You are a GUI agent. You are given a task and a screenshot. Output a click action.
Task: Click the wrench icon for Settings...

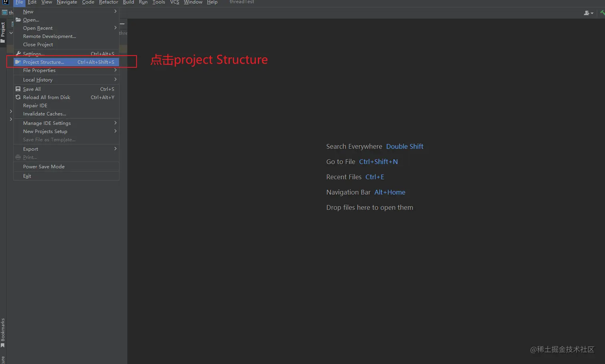[x=18, y=54]
